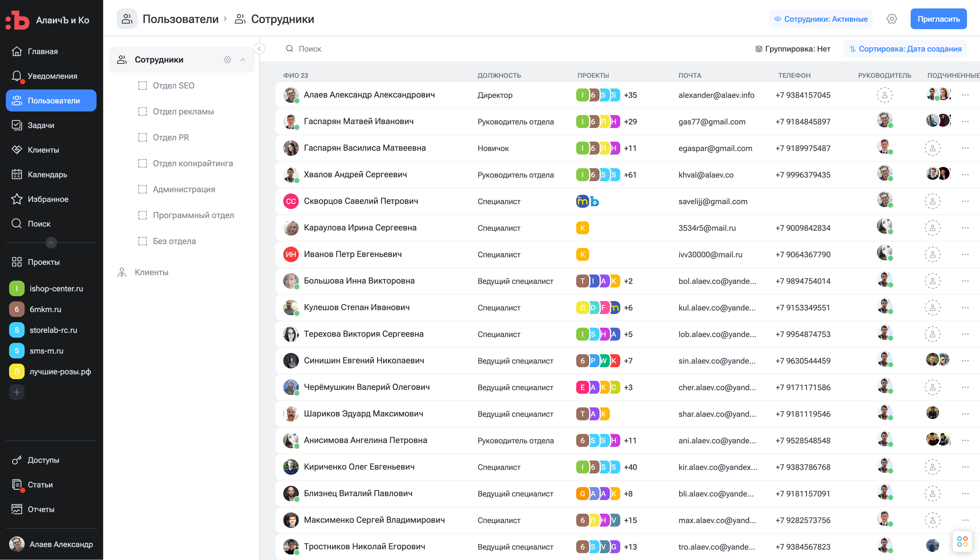Open the Отчеты reports icon
This screenshot has width=980, height=560.
point(17,509)
